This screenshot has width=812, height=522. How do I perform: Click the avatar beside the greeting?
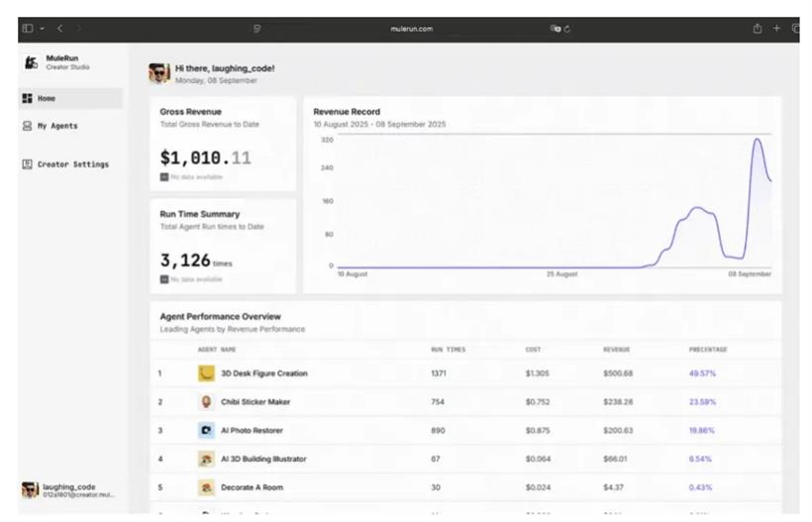click(x=159, y=73)
